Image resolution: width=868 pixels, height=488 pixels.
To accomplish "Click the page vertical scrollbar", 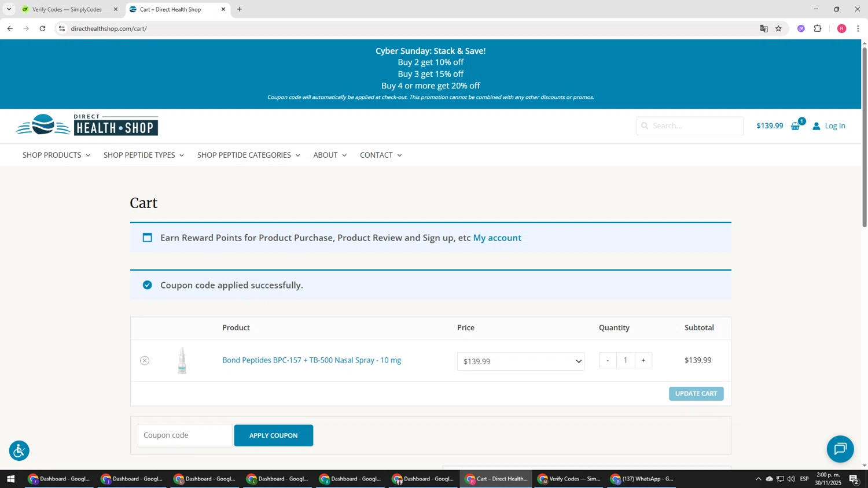I will (x=865, y=139).
